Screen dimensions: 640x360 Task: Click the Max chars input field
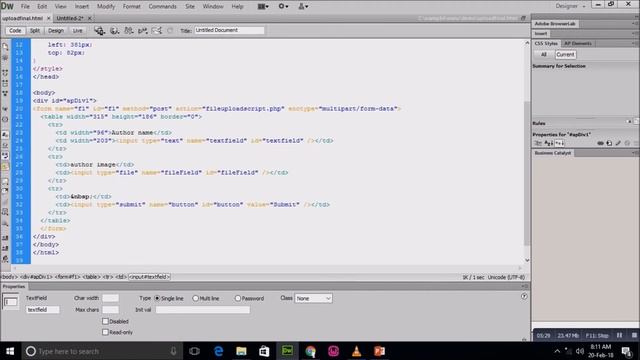click(x=110, y=310)
